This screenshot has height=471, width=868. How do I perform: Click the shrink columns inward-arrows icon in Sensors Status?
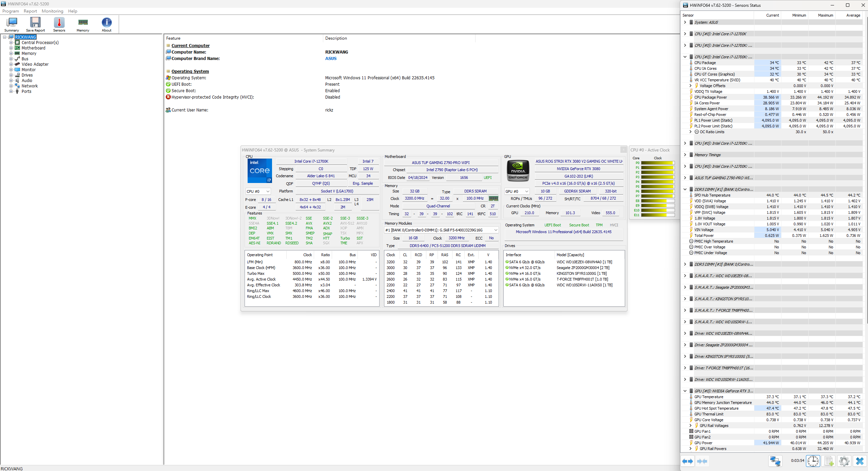click(x=702, y=461)
